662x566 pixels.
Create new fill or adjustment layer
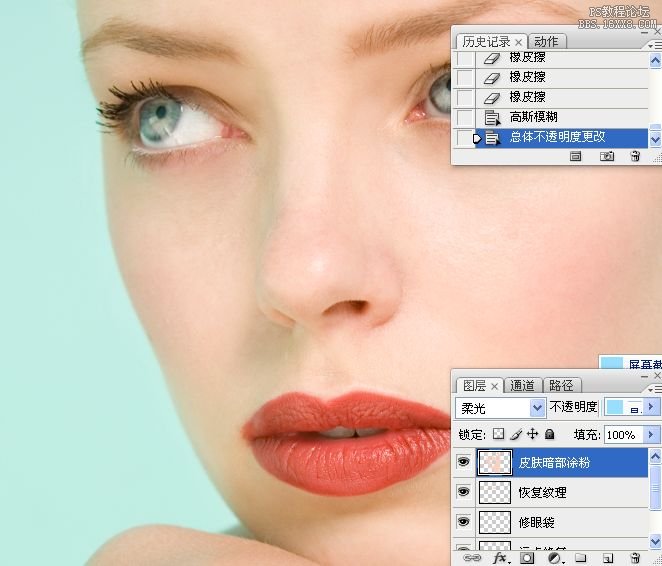[x=554, y=558]
